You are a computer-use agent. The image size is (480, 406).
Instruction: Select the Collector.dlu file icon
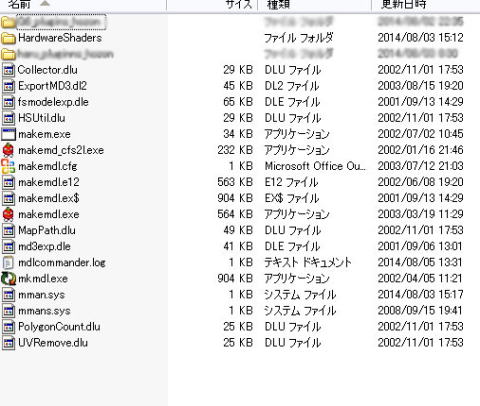click(x=8, y=70)
